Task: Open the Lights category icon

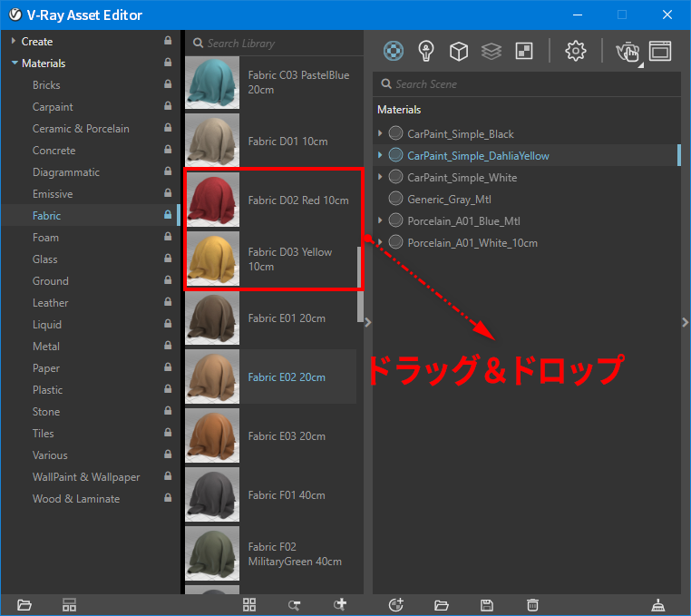Action: click(425, 51)
